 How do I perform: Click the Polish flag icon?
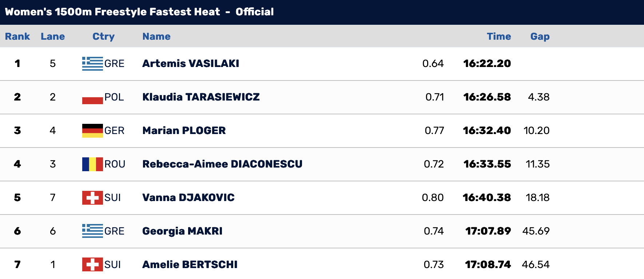pos(92,97)
